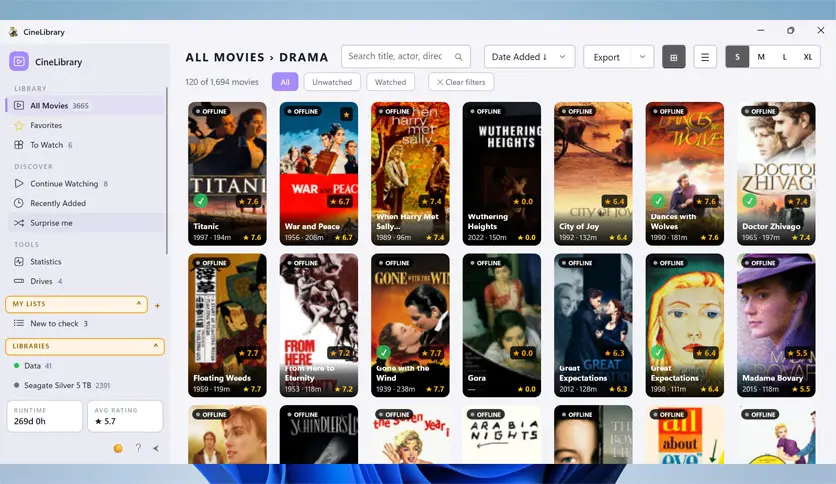Open Recently Added section
Image resolution: width=836 pixels, height=484 pixels.
point(85,203)
